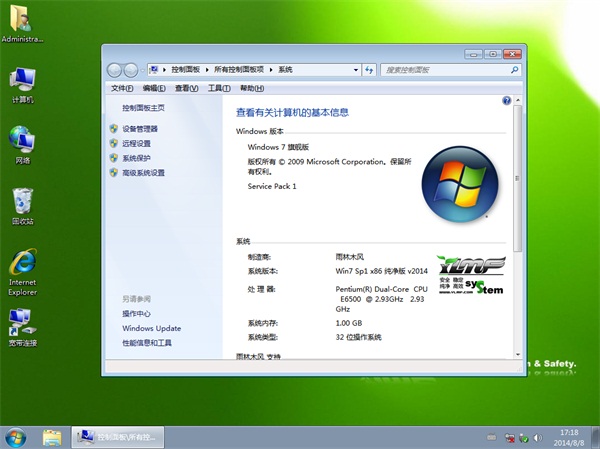The width and height of the screenshot is (600, 449).
Task: Click the address bar computer icon
Action: tap(154, 70)
